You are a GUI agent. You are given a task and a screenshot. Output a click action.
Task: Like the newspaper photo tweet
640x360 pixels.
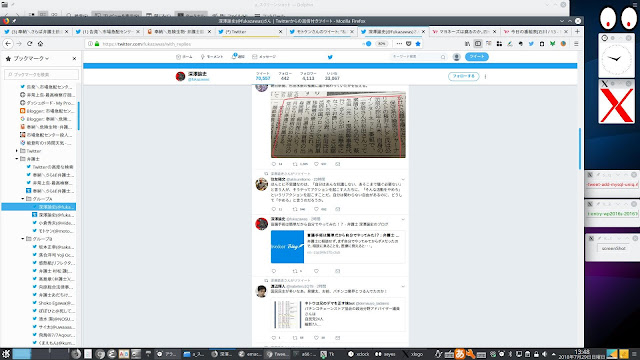tap(316, 164)
